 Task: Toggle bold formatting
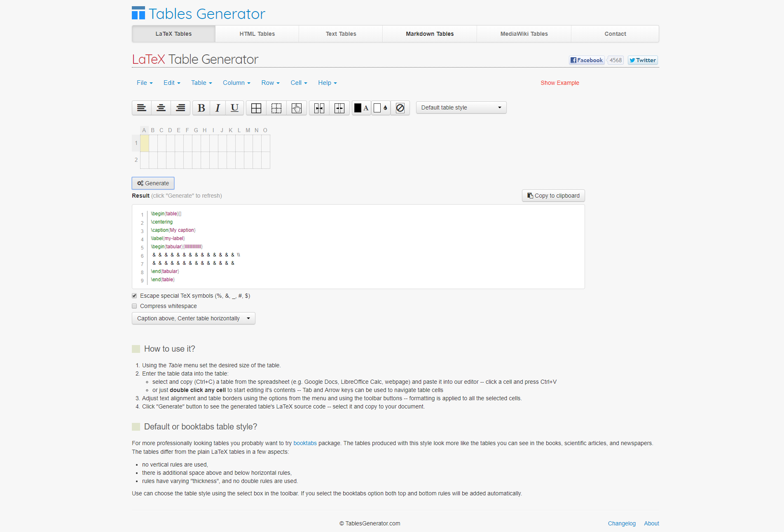[201, 108]
